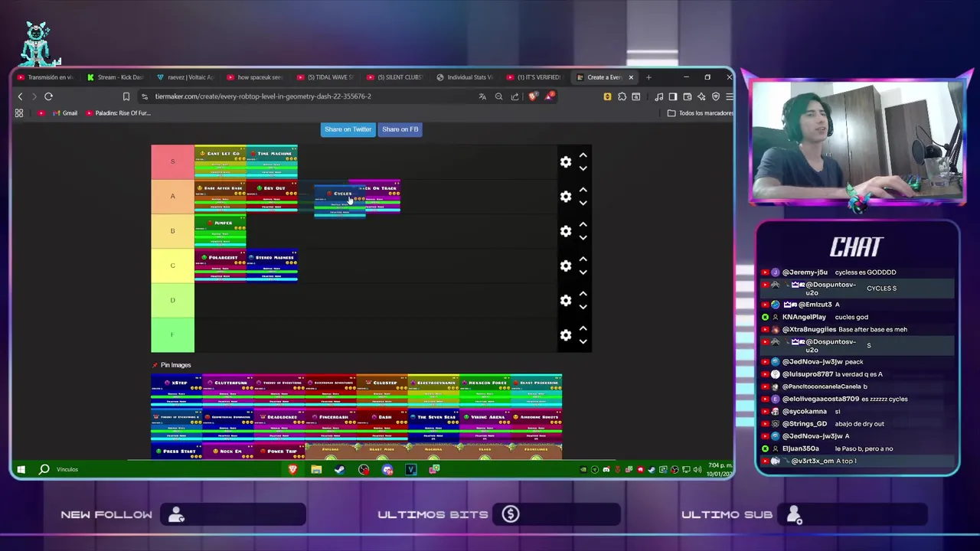Pick The Seven Seas image from the pool
980x551 pixels.
click(433, 425)
